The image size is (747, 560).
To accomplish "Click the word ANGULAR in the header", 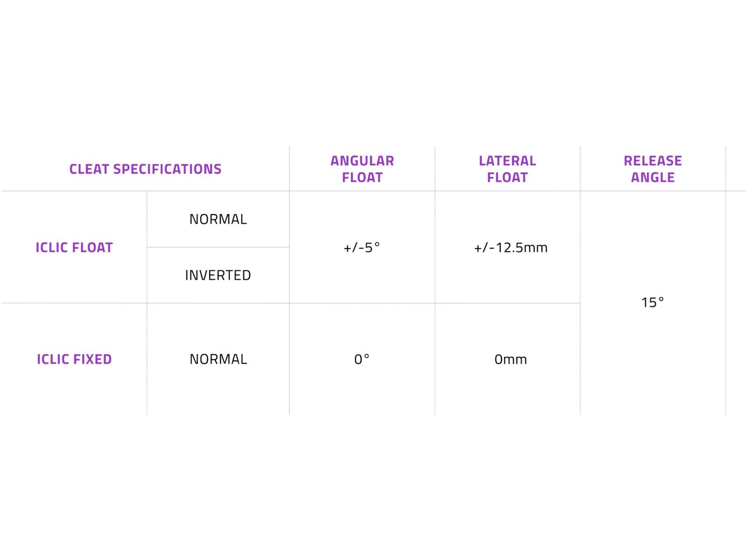I will pyautogui.click(x=362, y=161).
